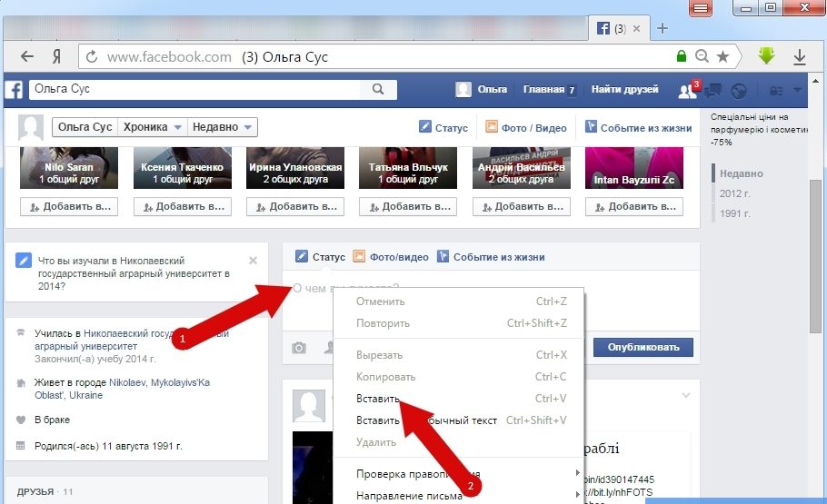Open Ольга profile link in blue bar
This screenshot has height=504, width=827.
click(x=482, y=90)
